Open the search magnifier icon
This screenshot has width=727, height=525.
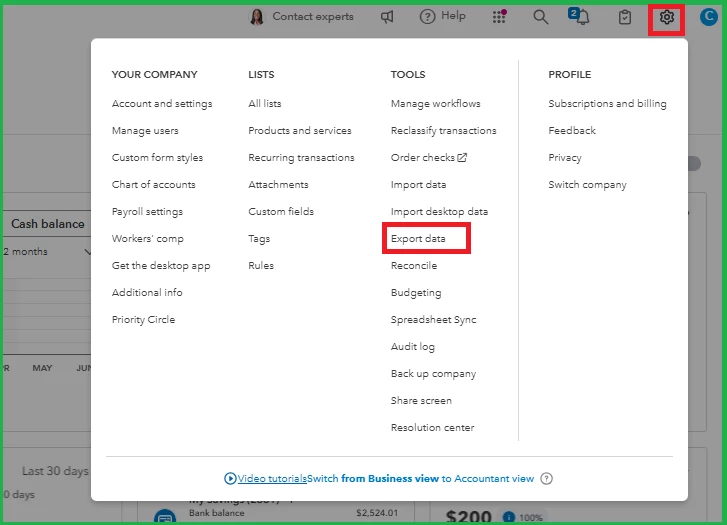[x=540, y=17]
